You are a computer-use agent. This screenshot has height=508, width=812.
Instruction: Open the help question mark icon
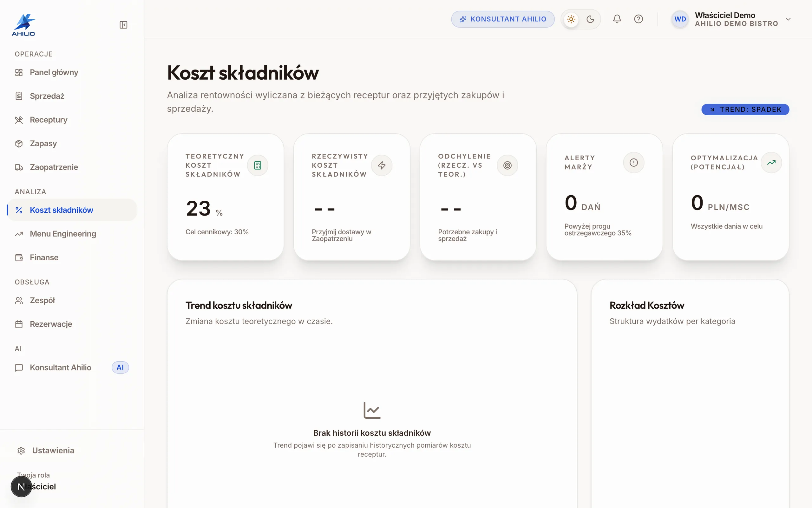[x=638, y=19]
